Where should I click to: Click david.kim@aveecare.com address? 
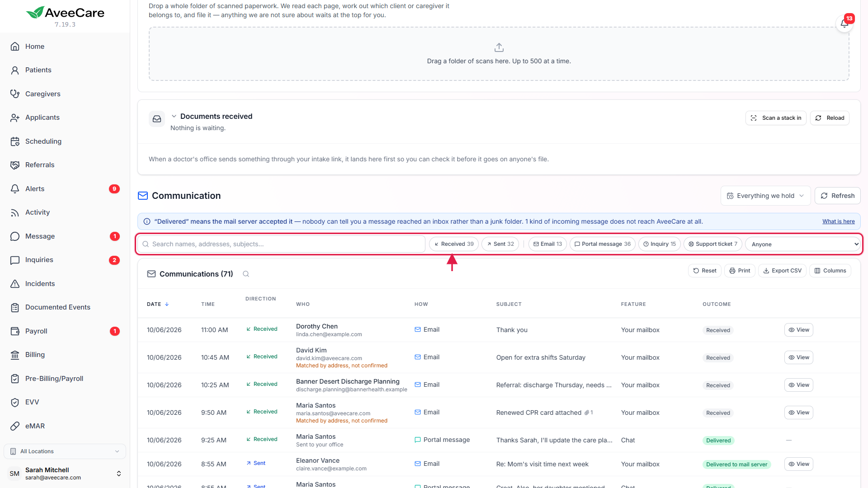(x=329, y=358)
